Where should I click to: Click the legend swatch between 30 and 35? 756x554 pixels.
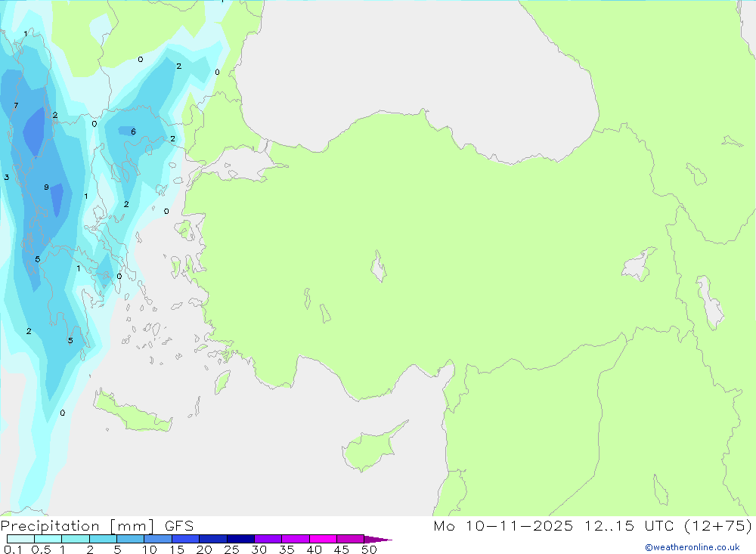[268, 539]
